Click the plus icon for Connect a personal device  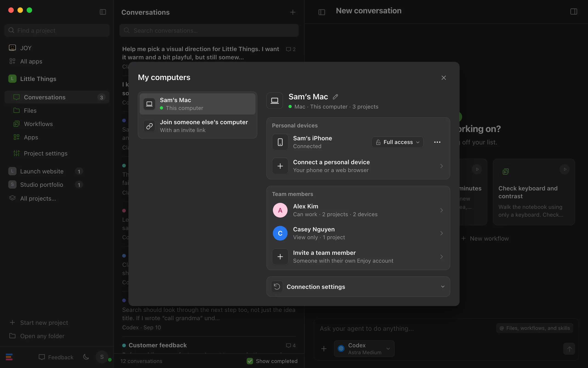click(280, 166)
